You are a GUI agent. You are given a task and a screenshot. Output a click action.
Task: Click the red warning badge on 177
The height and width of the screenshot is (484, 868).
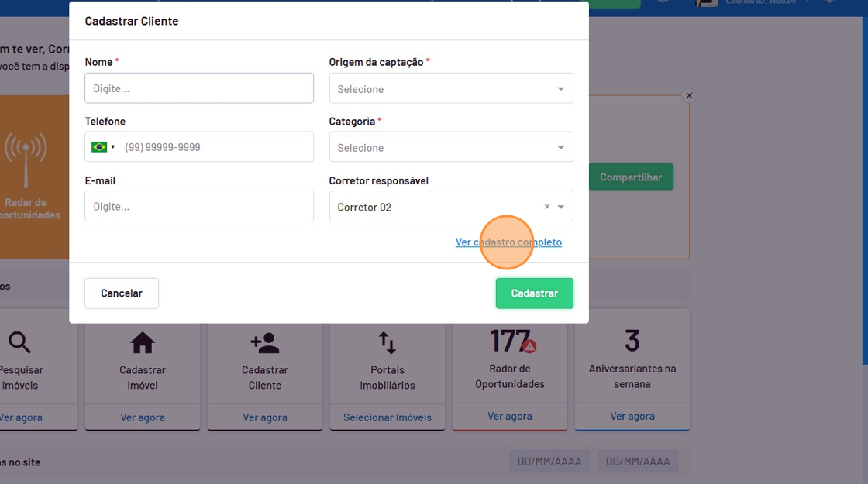pos(529,346)
